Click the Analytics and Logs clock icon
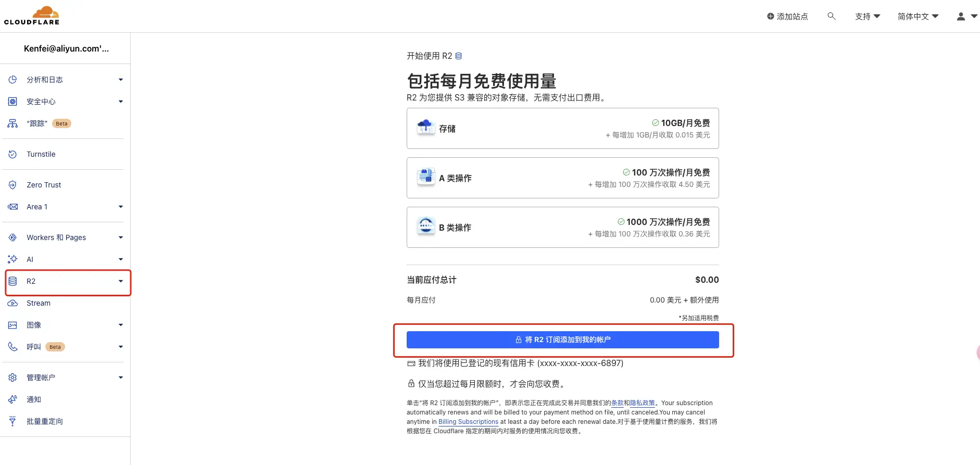980x465 pixels. (12, 80)
